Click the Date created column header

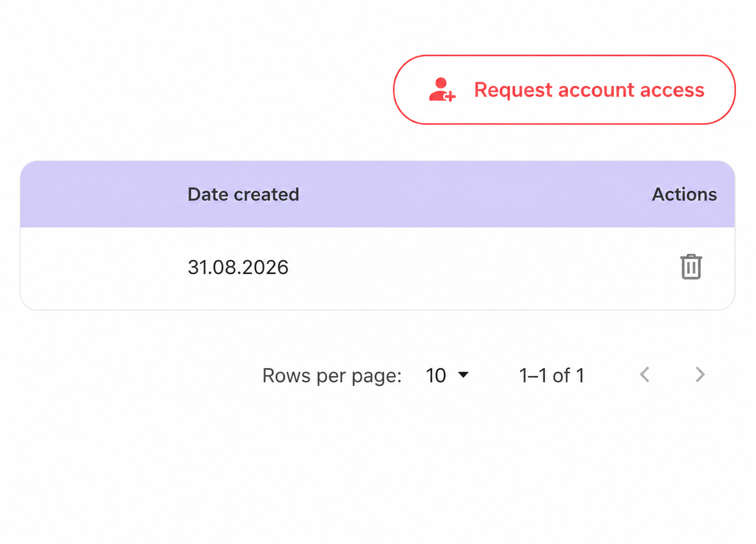(243, 194)
